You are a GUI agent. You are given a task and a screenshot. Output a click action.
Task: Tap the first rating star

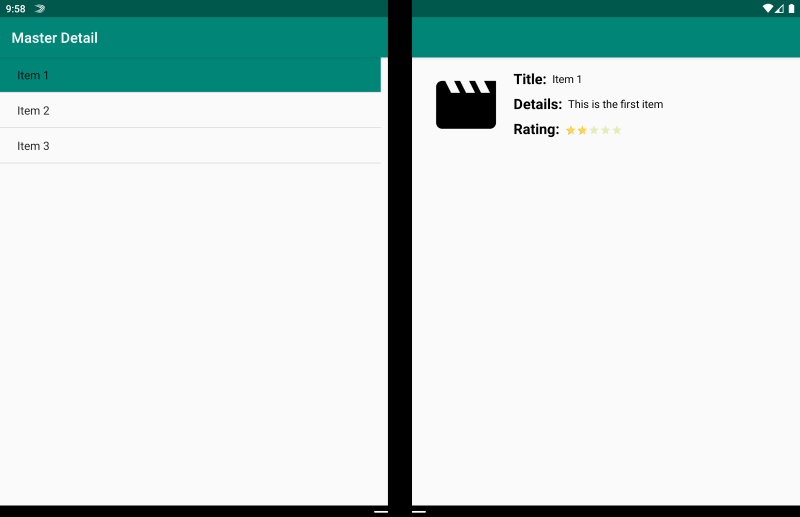[570, 130]
